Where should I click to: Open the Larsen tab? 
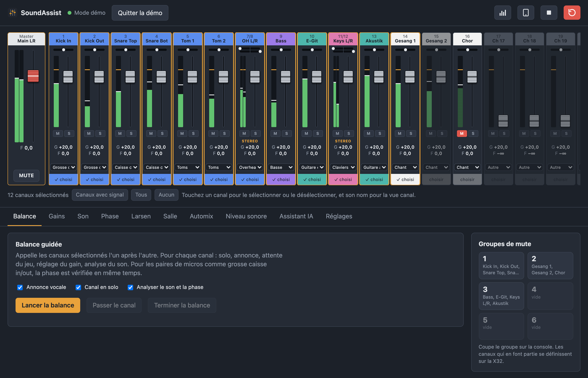coord(141,216)
